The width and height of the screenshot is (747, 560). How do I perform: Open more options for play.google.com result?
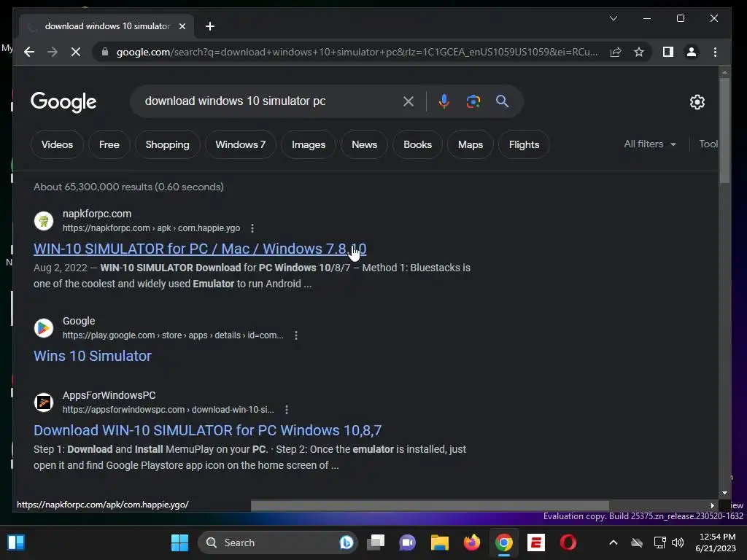tap(296, 335)
